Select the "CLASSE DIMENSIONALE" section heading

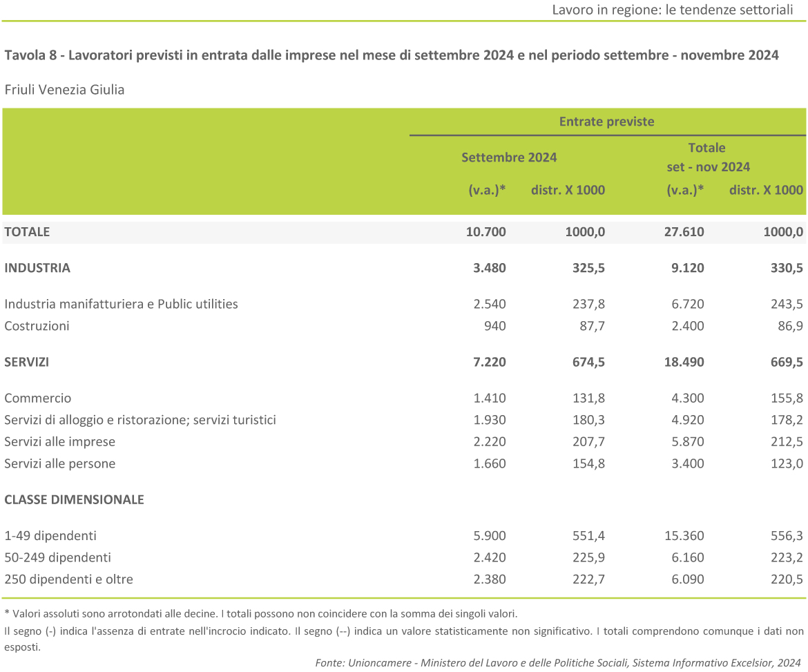(74, 499)
